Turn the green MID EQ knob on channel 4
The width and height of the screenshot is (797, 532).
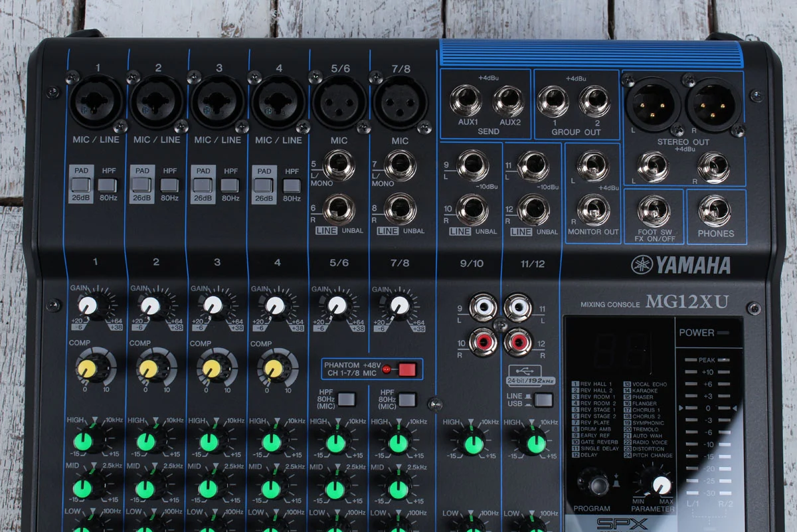click(271, 489)
